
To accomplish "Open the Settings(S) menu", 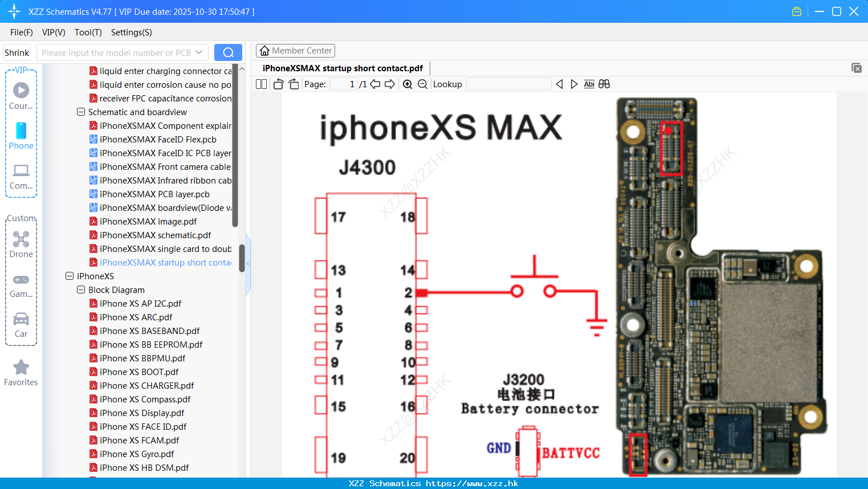I will (132, 32).
